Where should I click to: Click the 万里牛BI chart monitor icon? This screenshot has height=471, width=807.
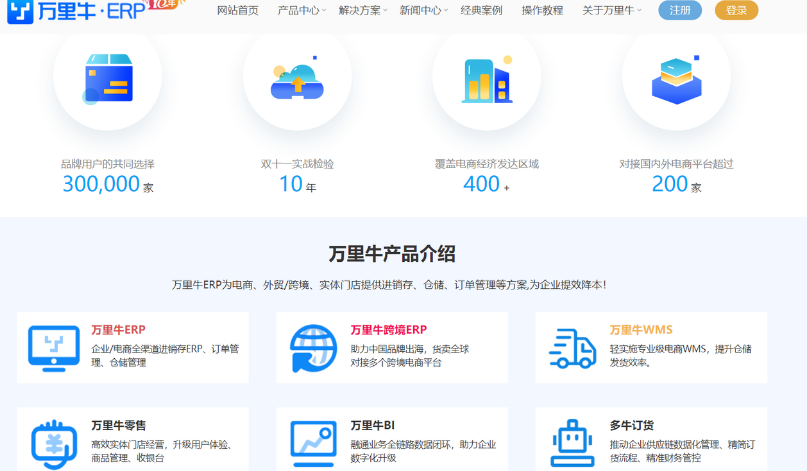click(x=313, y=444)
